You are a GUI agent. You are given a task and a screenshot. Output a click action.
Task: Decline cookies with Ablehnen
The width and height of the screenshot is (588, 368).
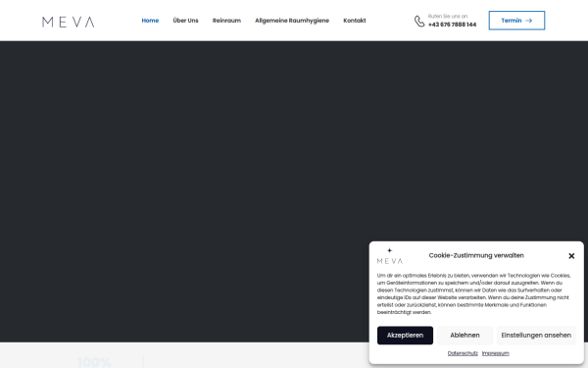click(465, 336)
